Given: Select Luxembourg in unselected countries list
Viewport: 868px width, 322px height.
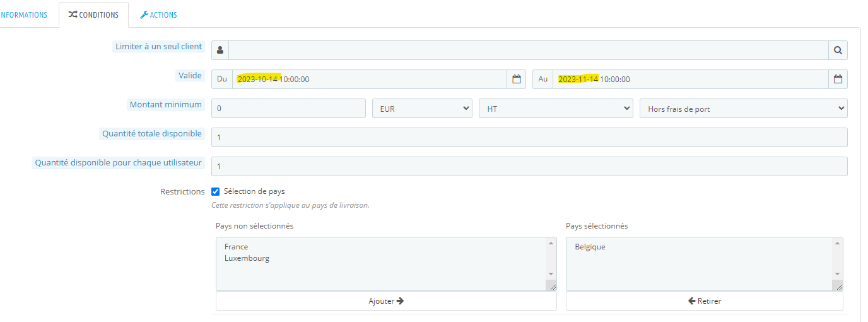Looking at the screenshot, I should (x=247, y=258).
